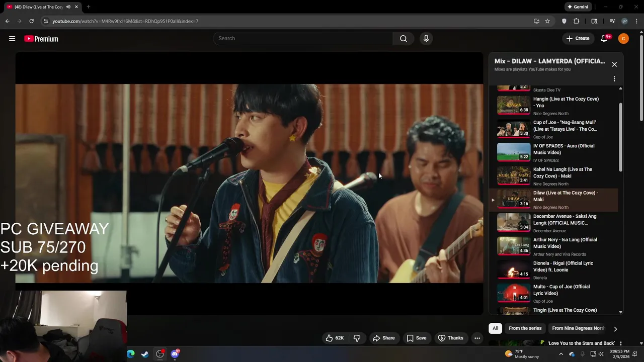Viewport: 644px width, 362px height.
Task: Select currently playing Dilaw playlist item
Action: (x=553, y=200)
